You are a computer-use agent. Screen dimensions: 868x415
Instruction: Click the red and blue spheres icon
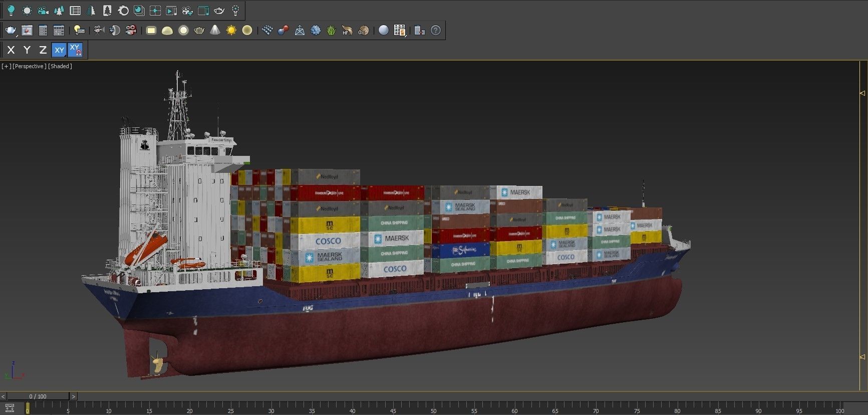pyautogui.click(x=283, y=31)
